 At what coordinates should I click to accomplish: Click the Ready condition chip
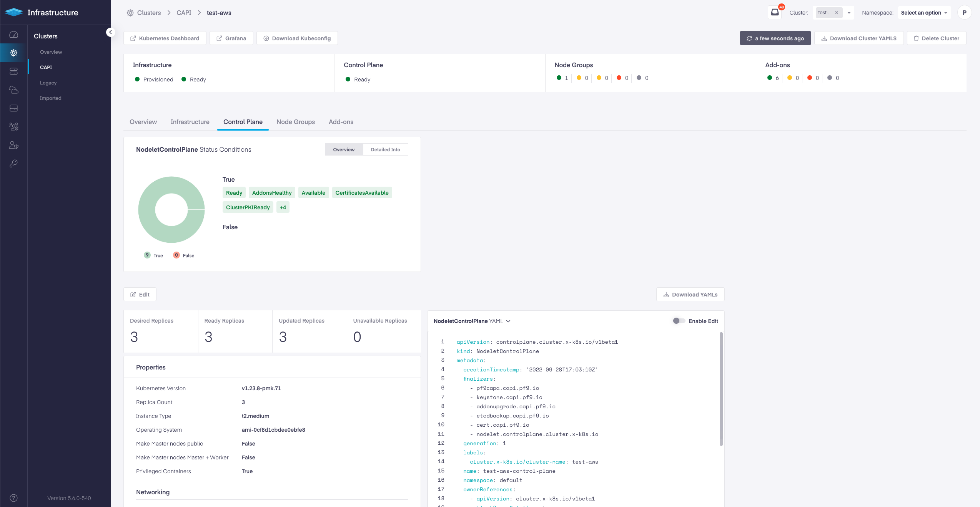234,193
